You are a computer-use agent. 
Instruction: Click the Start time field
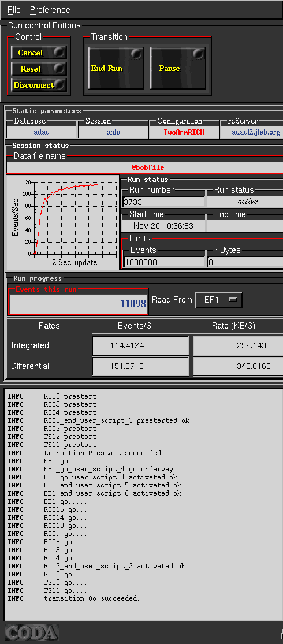164,226
